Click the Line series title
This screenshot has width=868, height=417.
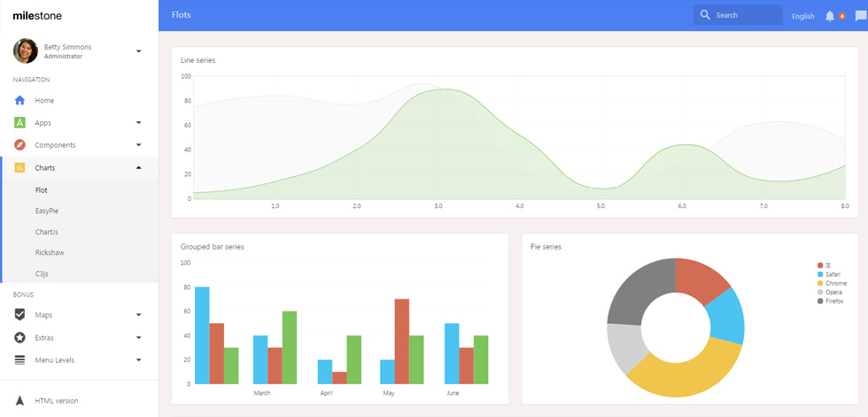click(x=198, y=60)
